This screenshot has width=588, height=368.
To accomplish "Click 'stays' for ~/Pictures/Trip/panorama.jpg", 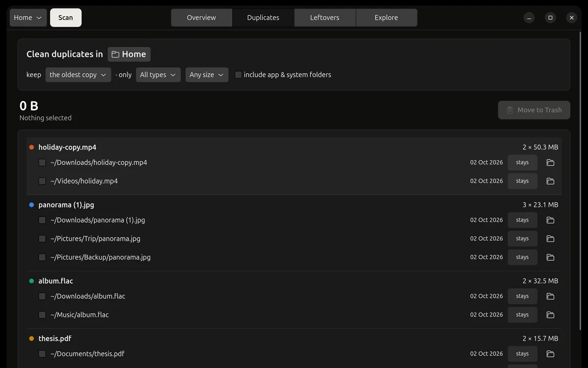I will pos(522,238).
